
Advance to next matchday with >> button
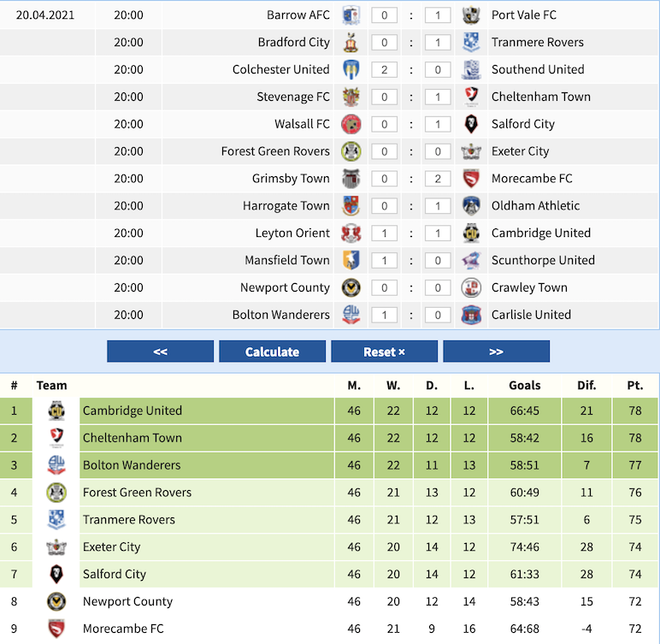496,352
